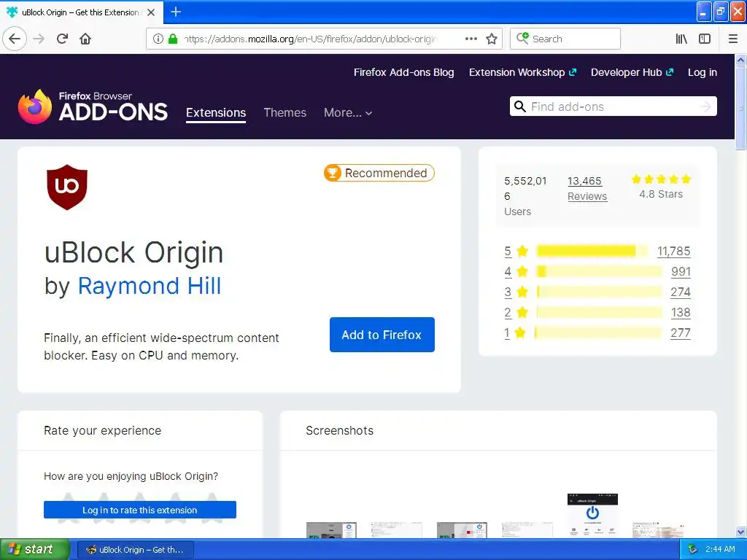Image resolution: width=747 pixels, height=560 pixels.
Task: Open Extension Workshop link
Action: tap(522, 72)
